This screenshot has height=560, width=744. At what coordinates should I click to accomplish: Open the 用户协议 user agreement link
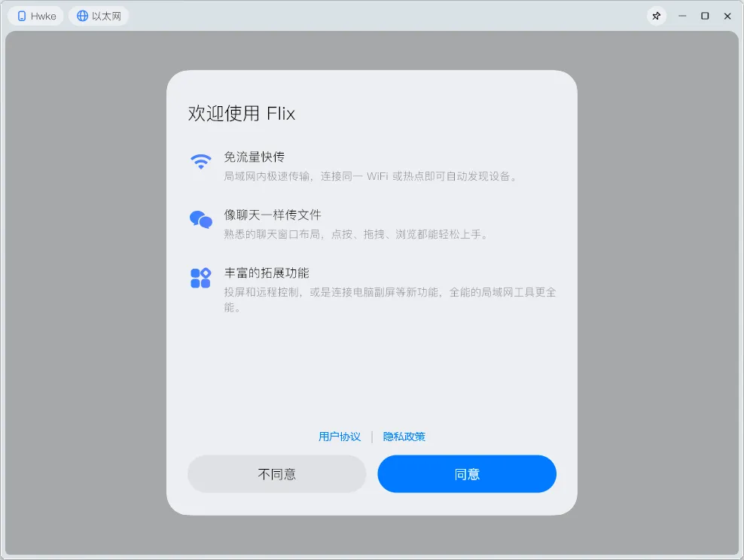pos(340,437)
